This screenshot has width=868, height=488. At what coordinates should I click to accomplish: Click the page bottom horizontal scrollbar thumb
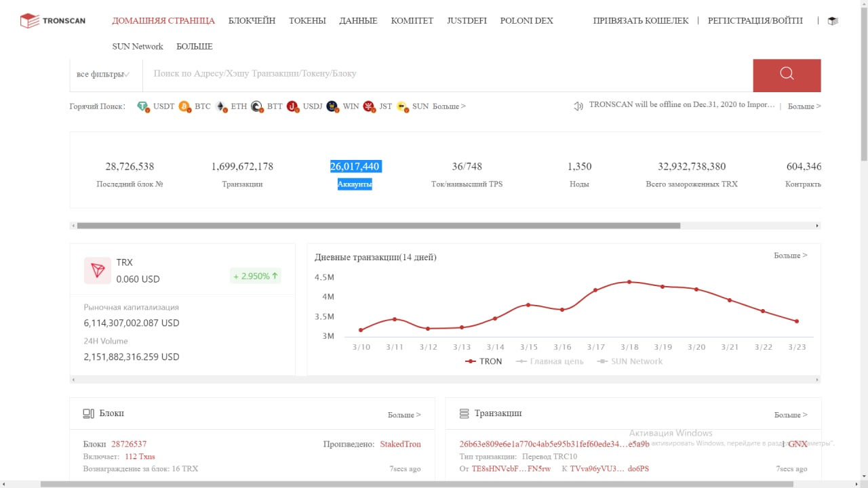[417, 484]
